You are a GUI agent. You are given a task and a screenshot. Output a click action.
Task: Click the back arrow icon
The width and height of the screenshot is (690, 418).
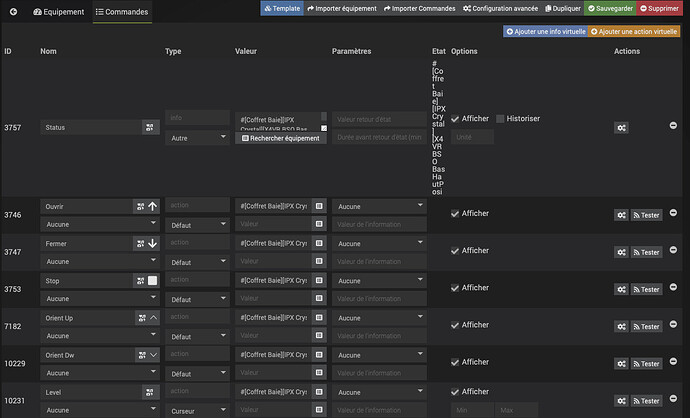click(14, 12)
